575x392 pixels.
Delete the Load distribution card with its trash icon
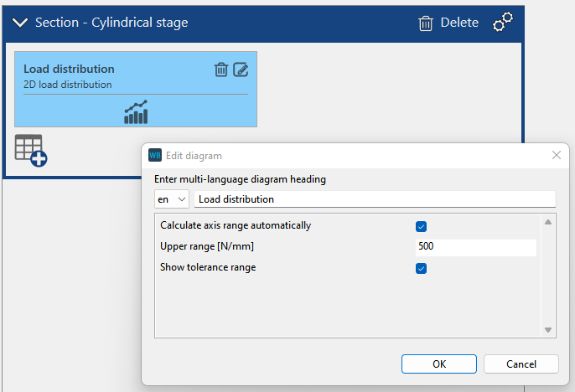[x=221, y=70]
